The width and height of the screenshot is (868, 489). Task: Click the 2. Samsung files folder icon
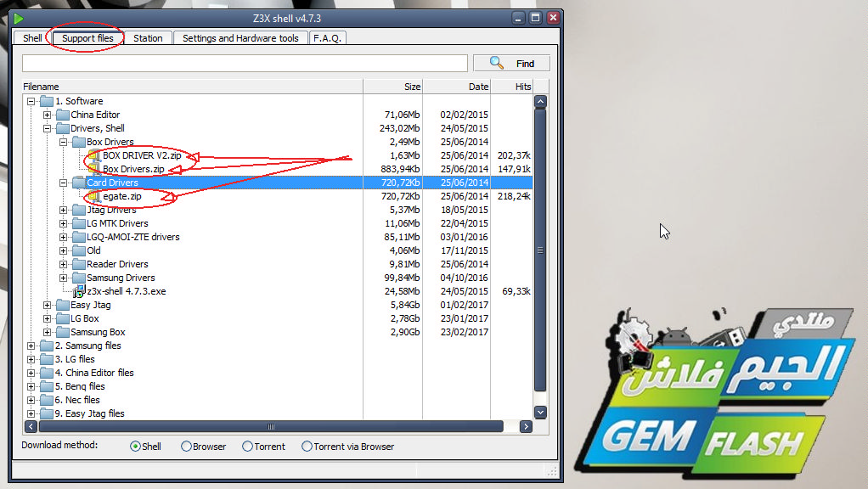(x=47, y=346)
